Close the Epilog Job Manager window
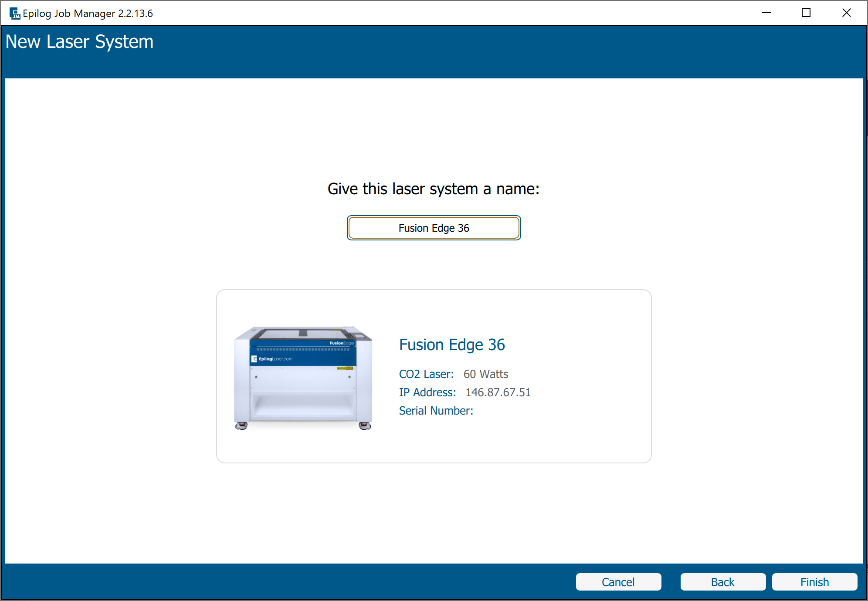This screenshot has width=868, height=601. 846,13
